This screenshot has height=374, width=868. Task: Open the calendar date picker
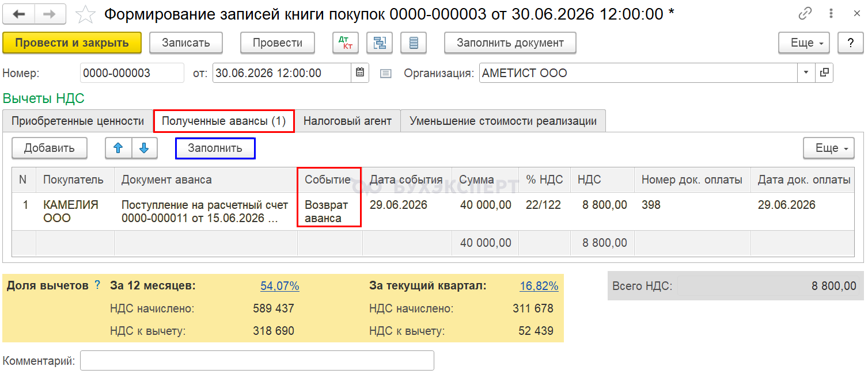[x=360, y=73]
